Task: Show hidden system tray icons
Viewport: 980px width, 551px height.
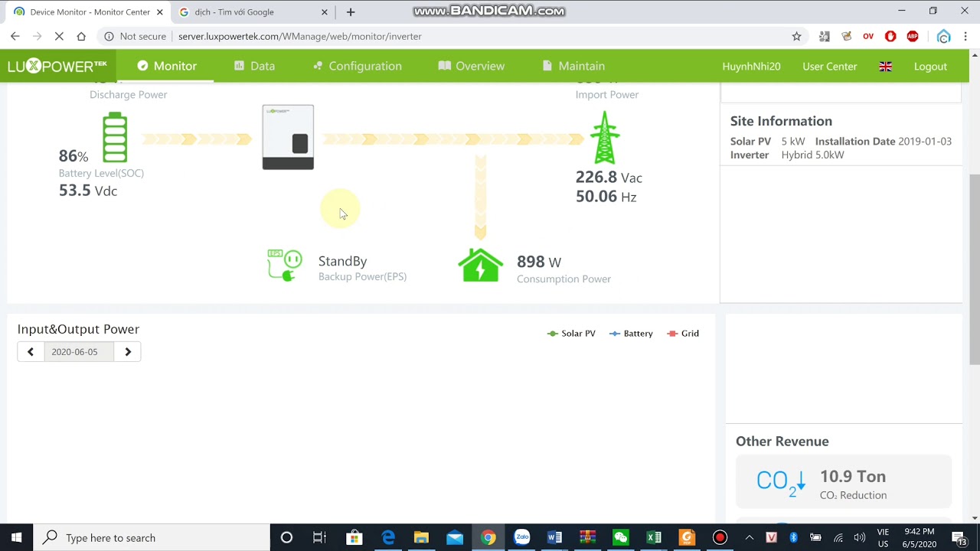Action: tap(749, 537)
